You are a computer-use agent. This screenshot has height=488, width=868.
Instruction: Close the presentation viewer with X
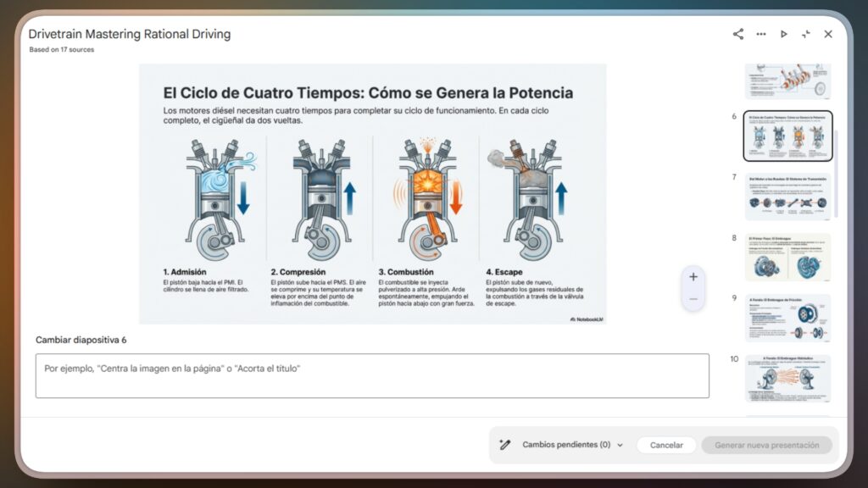tap(828, 34)
